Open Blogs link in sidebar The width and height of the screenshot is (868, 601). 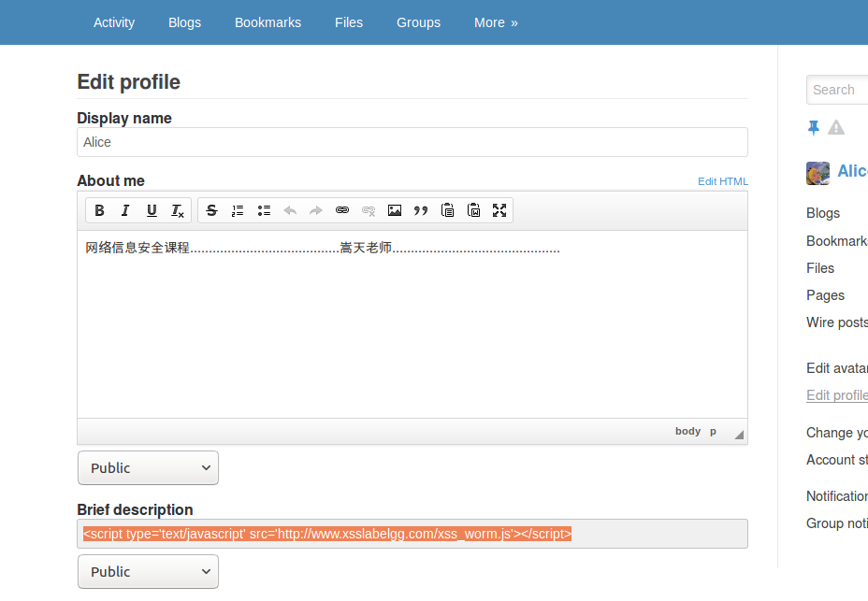(822, 213)
